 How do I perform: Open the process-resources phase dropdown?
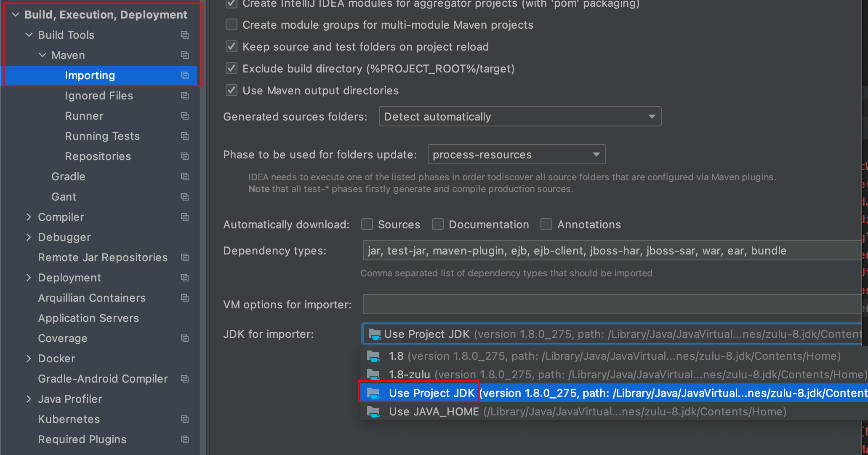516,155
